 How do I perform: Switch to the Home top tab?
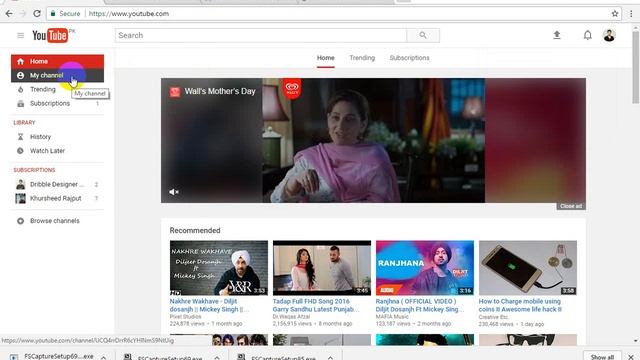click(326, 58)
